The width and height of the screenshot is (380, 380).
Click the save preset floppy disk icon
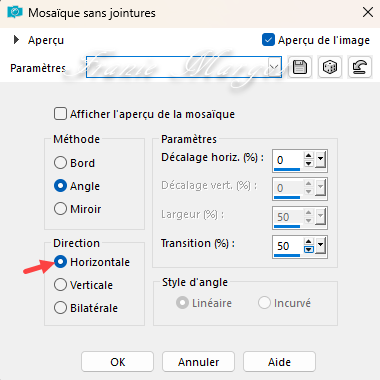[300, 67]
